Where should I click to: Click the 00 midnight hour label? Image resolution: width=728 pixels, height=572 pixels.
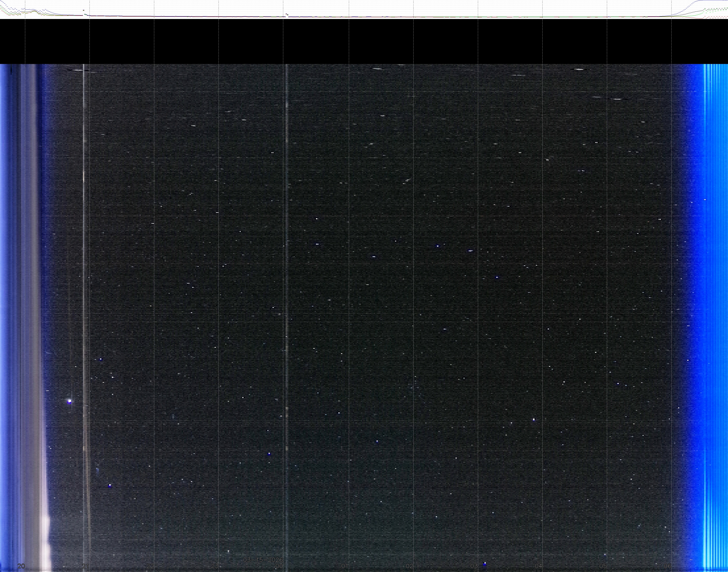point(279,566)
